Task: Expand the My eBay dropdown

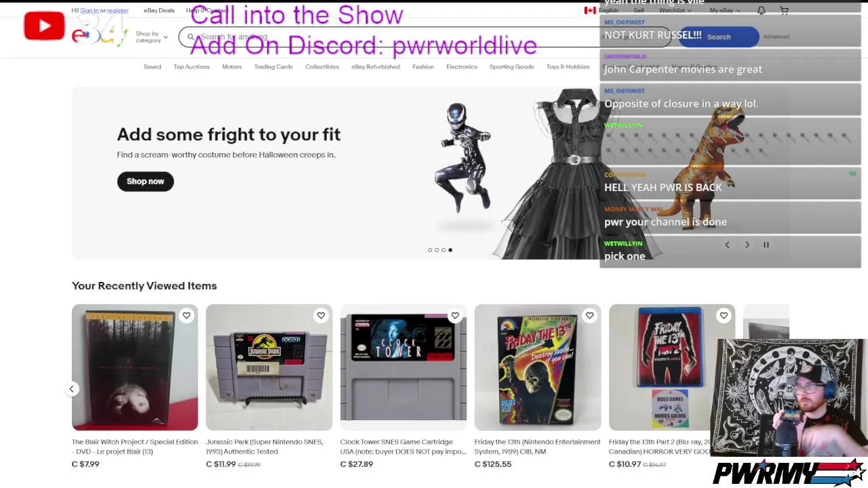Action: [725, 10]
